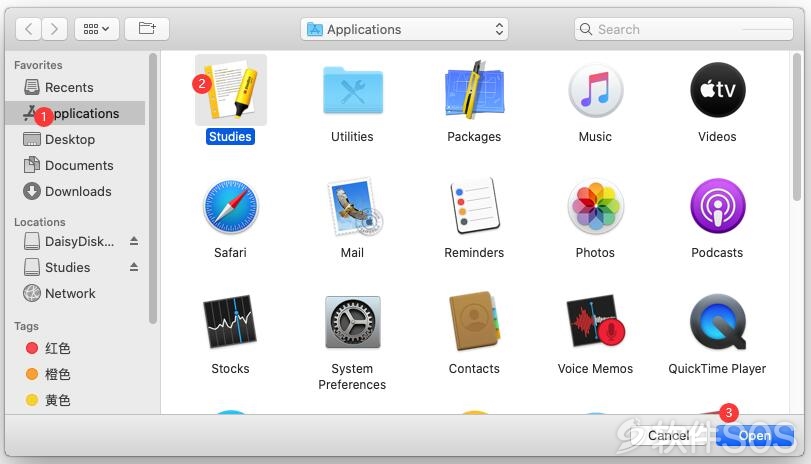
Task: Select the Stocks app icon
Action: (x=230, y=321)
